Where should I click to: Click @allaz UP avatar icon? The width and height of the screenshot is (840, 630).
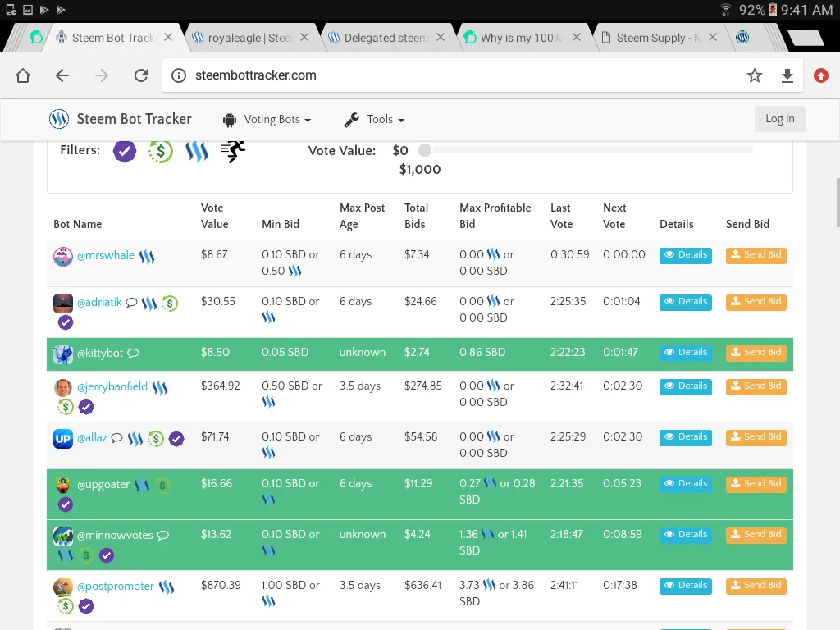tap(62, 439)
